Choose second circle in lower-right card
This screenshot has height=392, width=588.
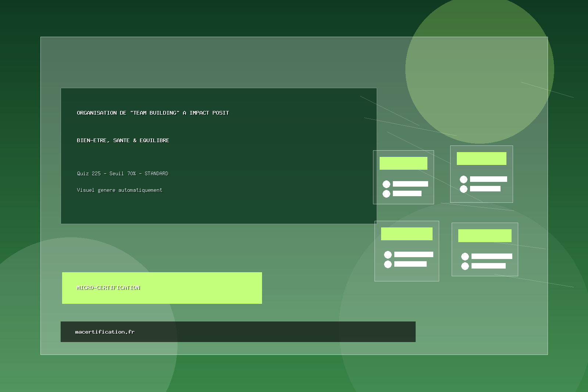[x=465, y=266]
